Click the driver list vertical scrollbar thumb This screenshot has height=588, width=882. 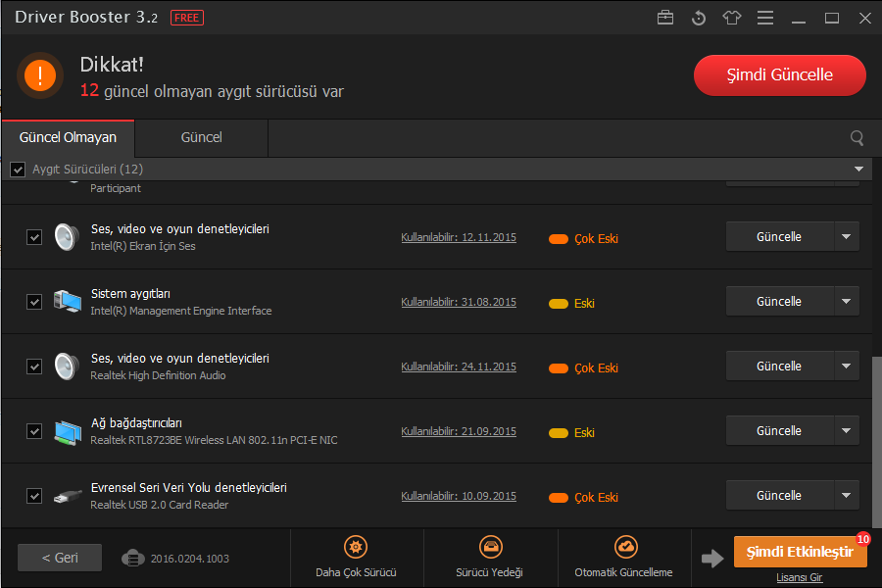(x=877, y=442)
